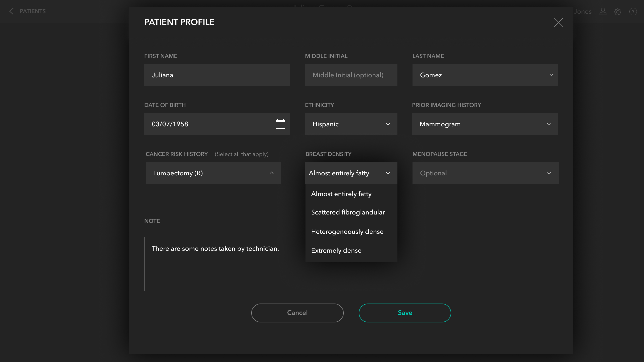Click the Cancel button

click(297, 313)
